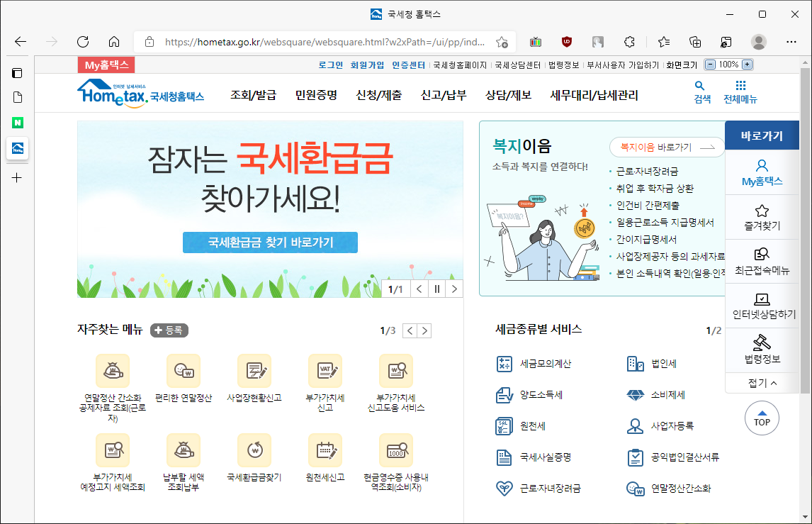Increase 화면크기 with the plus button

tap(748, 65)
